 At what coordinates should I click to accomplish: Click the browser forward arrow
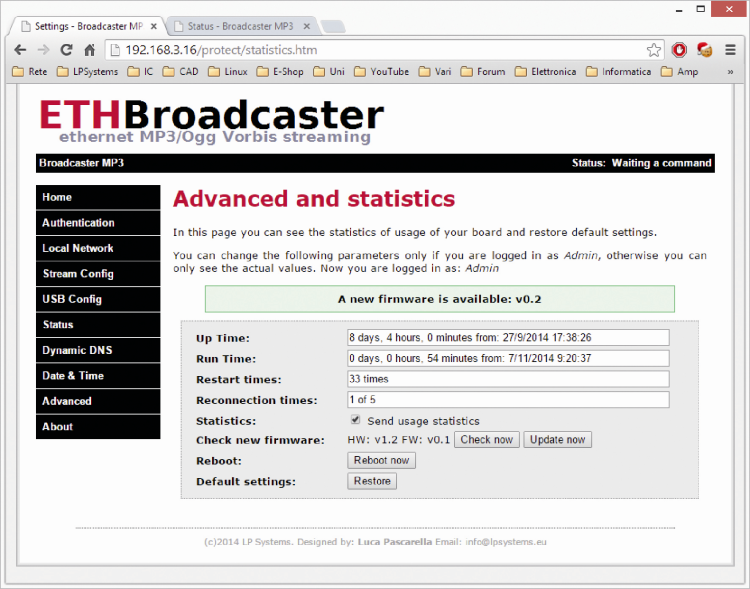click(43, 49)
